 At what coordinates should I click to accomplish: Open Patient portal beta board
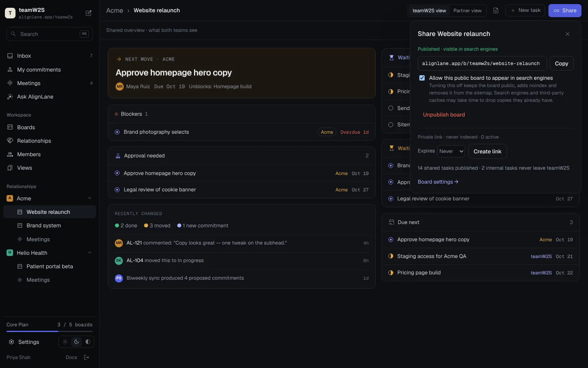pos(49,266)
